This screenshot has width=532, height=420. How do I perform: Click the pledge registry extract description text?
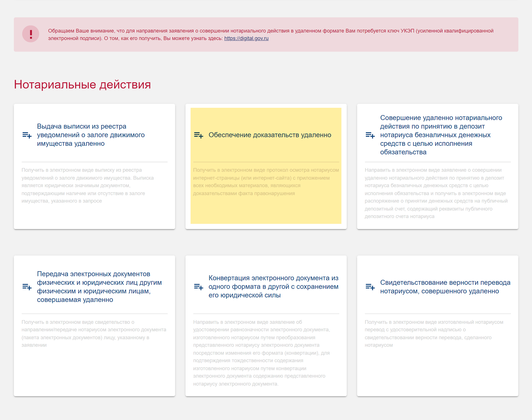point(87,185)
